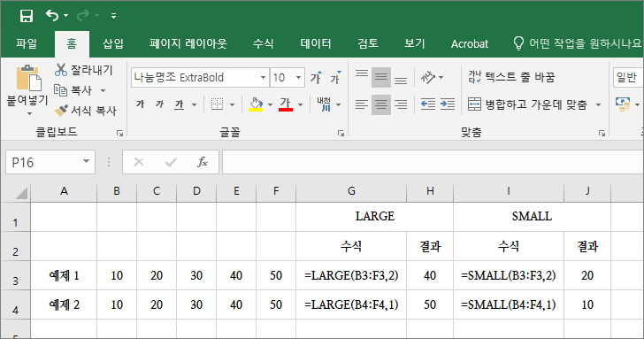The image size is (644, 339).
Task: Click the select all corner triangle
Action: 20,192
